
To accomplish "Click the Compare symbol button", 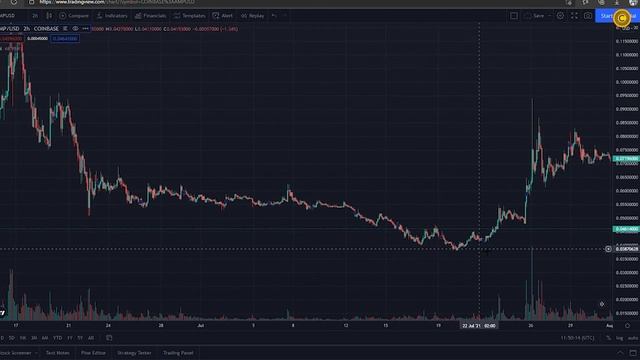I will [74, 16].
